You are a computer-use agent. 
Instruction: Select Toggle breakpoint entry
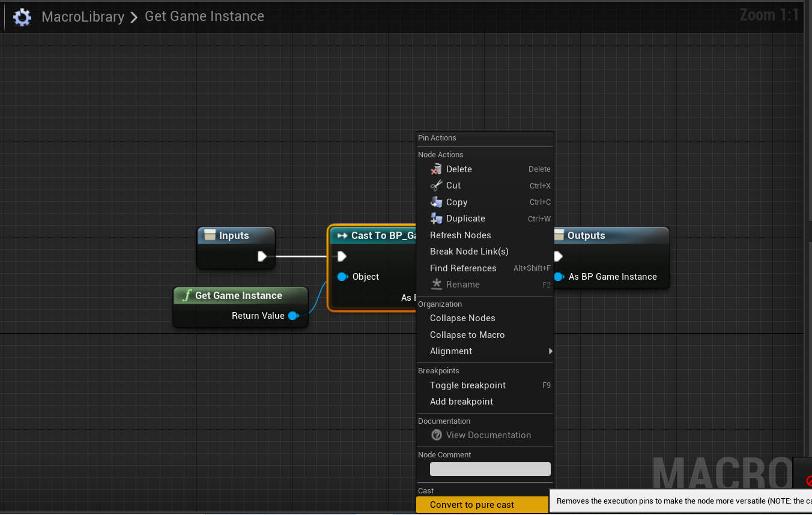click(x=485, y=385)
